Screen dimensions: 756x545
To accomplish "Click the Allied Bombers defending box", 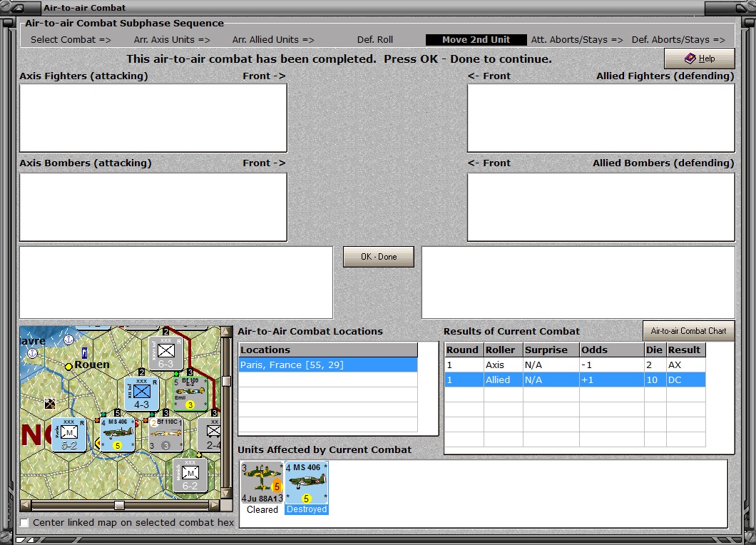I will [601, 208].
